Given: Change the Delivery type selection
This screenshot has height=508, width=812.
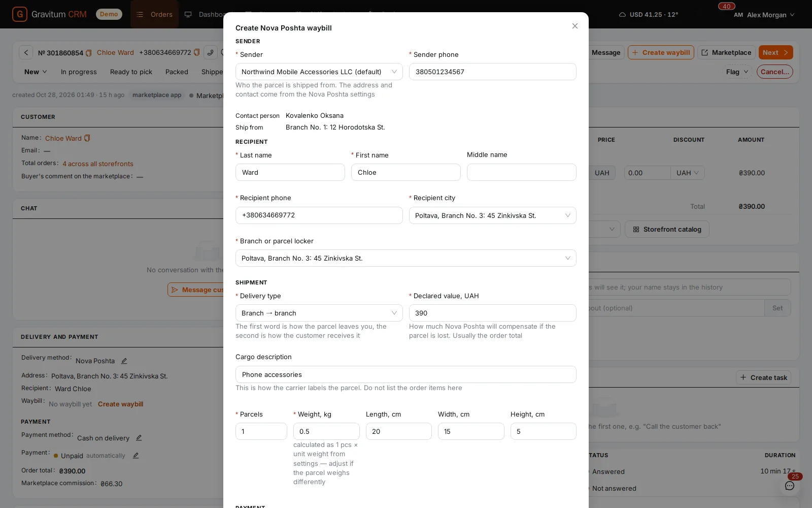Looking at the screenshot, I should (319, 313).
